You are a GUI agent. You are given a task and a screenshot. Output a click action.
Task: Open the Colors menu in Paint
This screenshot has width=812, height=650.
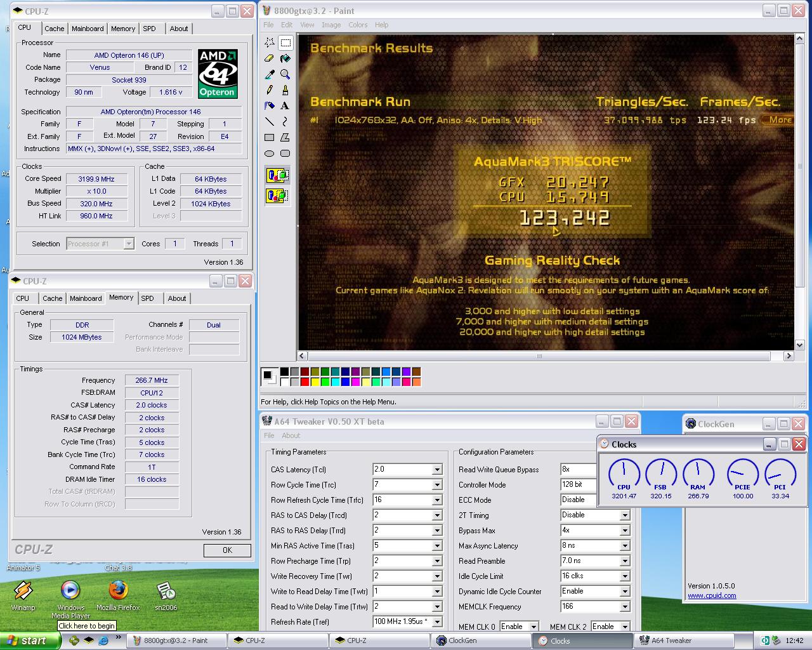[358, 25]
